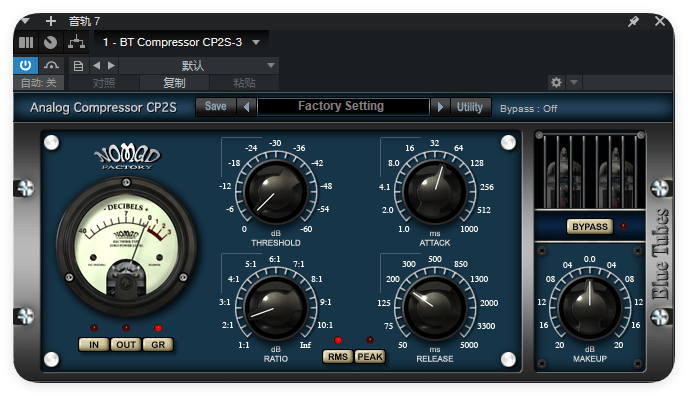Click the red LED above RMS
The image size is (688, 396).
338,340
